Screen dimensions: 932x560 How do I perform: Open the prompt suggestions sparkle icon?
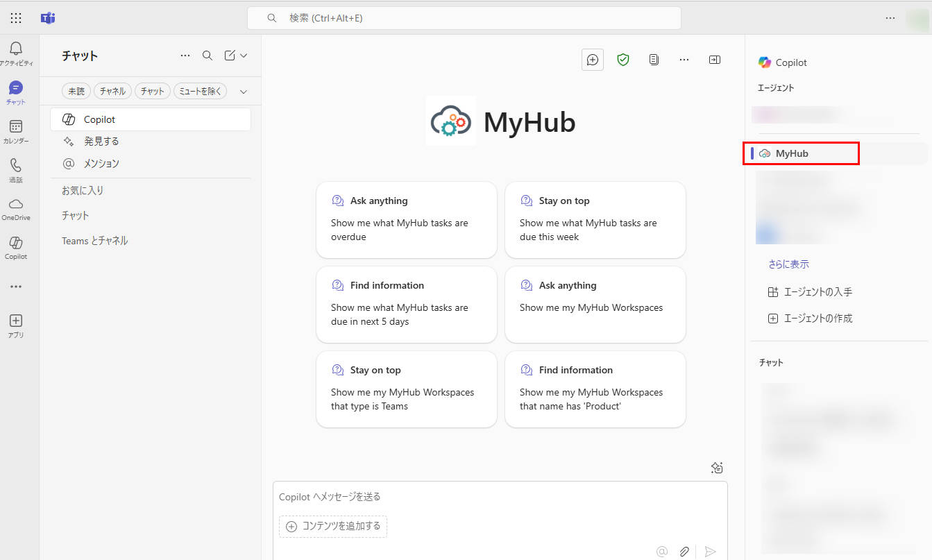click(717, 468)
